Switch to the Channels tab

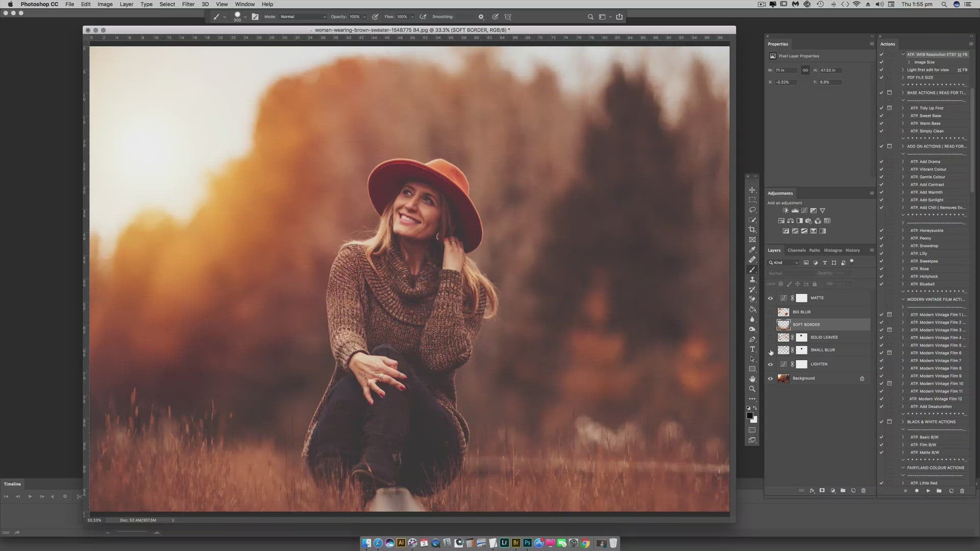[796, 251]
